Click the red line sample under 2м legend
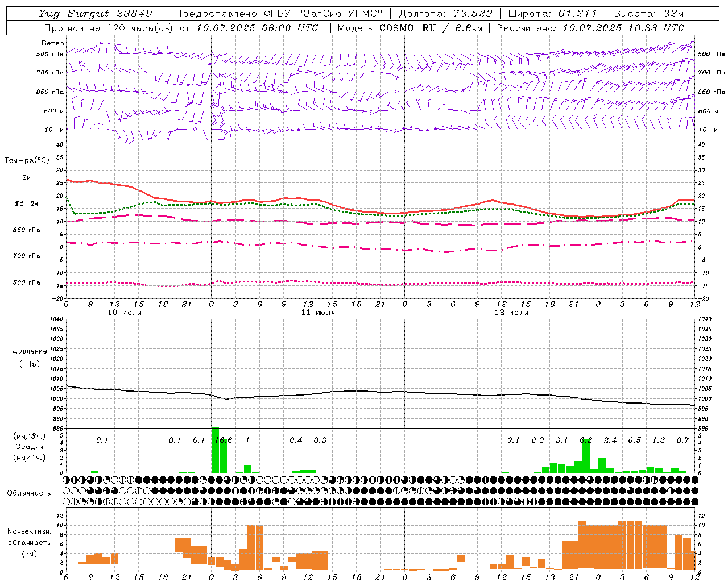This screenshot has width=728, height=582. click(x=26, y=184)
